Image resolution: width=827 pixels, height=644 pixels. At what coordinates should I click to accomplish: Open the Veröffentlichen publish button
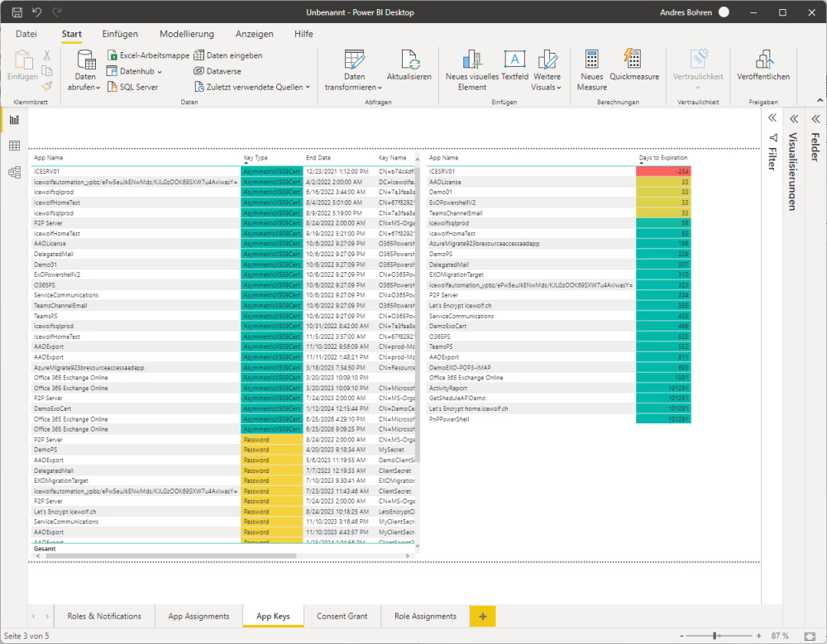click(x=763, y=66)
